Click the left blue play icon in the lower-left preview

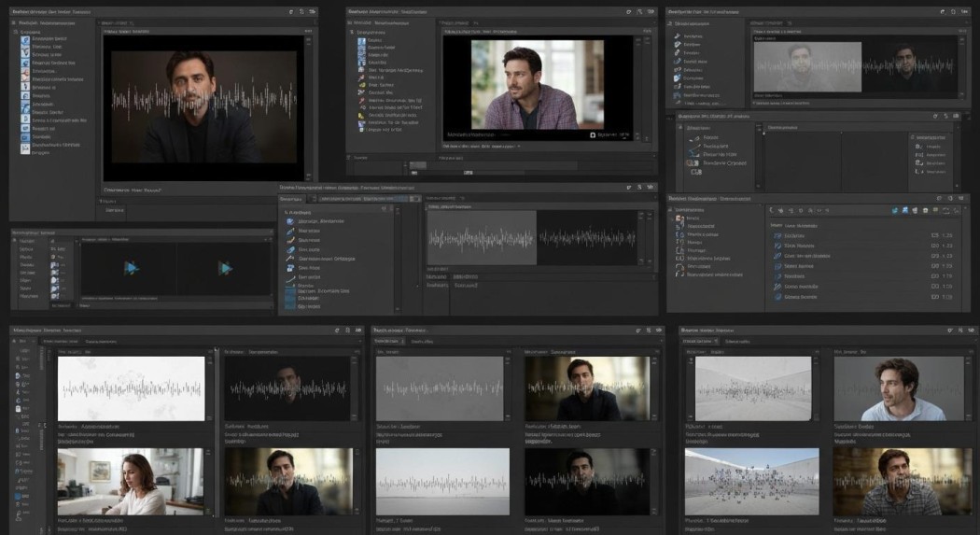tap(131, 268)
